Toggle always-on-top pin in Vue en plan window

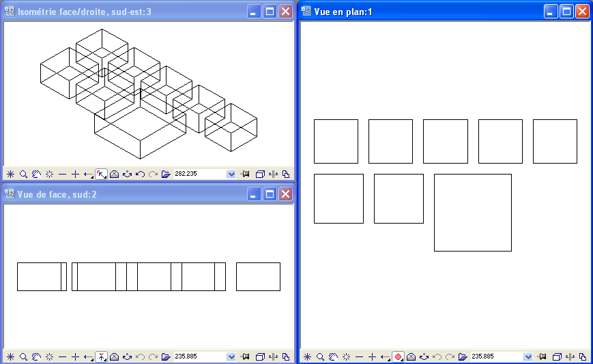coord(543,357)
